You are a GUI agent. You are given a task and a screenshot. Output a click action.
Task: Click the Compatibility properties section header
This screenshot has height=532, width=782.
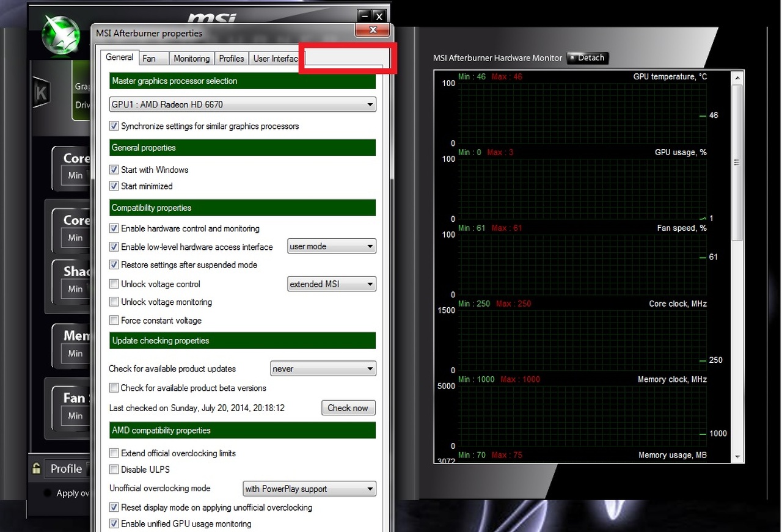tap(243, 208)
